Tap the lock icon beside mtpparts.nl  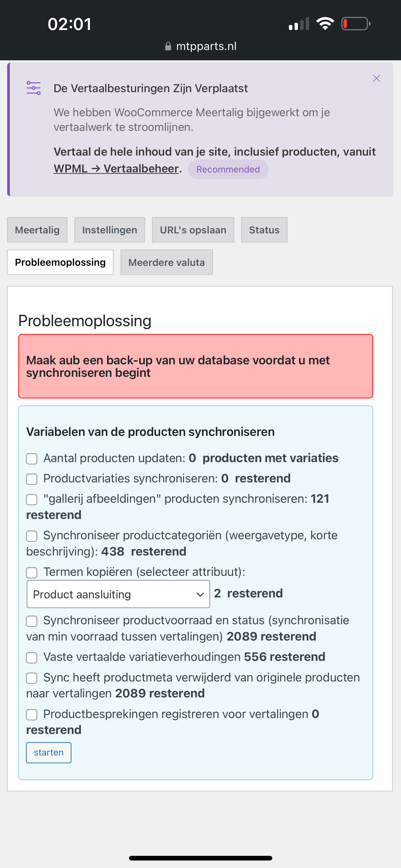(x=168, y=47)
